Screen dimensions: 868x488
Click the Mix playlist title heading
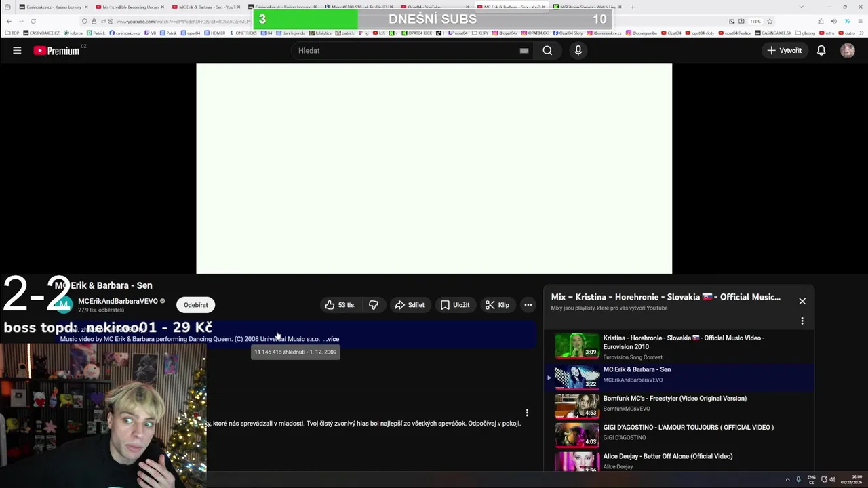pos(665,297)
